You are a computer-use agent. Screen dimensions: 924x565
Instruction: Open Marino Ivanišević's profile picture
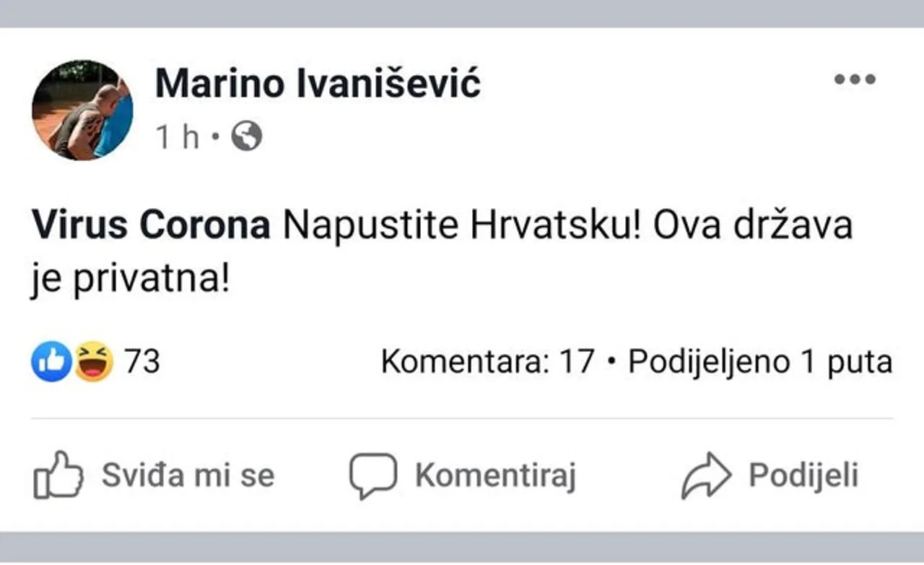82,110
